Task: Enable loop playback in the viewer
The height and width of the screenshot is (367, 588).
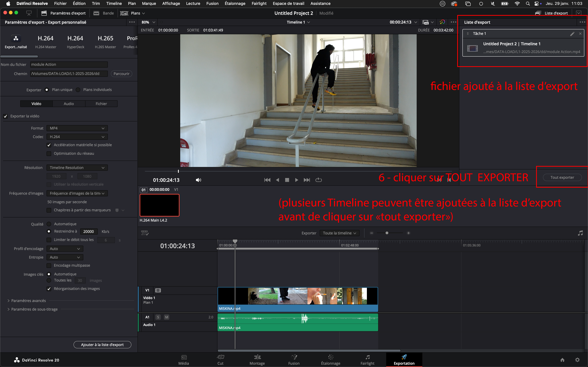Action: pyautogui.click(x=318, y=180)
